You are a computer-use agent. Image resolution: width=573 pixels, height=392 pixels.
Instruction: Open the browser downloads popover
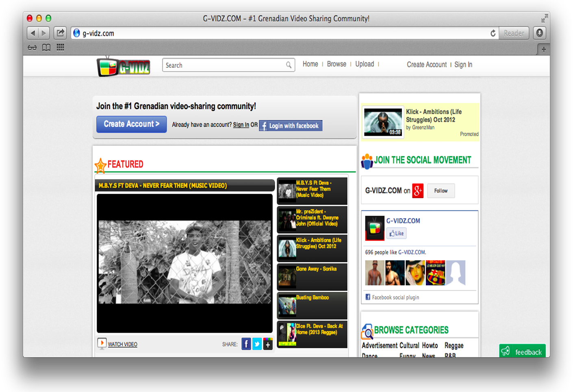pos(539,33)
